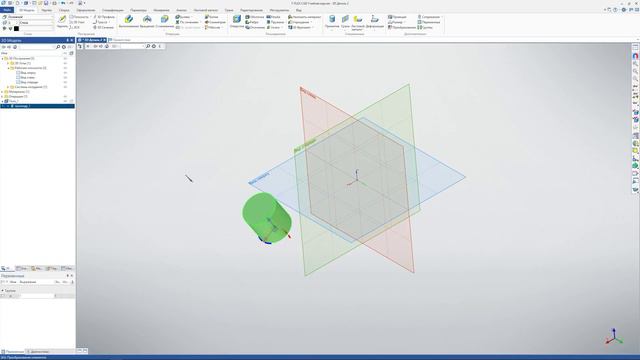The image size is (640, 360).
Task: Toggle visibility of Операции folder
Action: pos(65,96)
